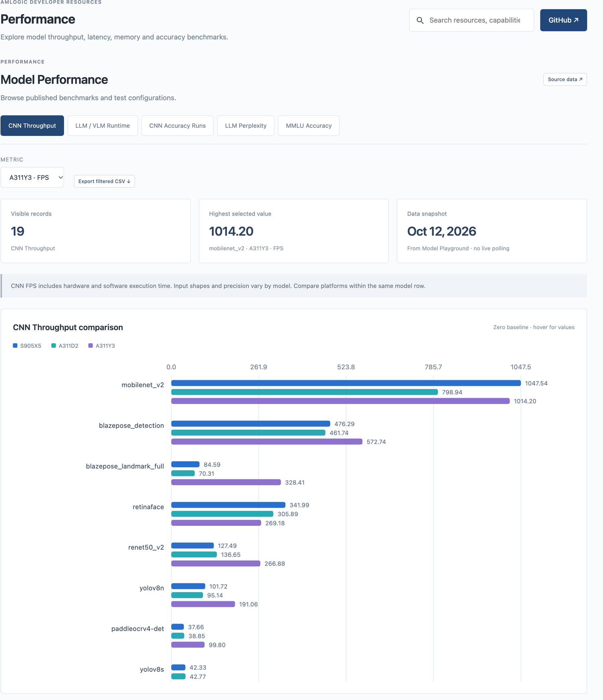Click the CNN Throughput comparison heading

point(68,327)
